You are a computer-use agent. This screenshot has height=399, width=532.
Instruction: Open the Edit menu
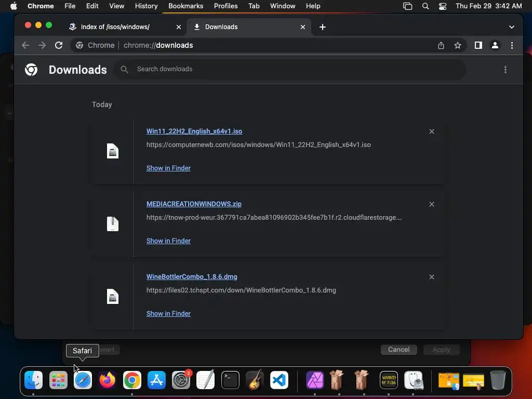click(x=92, y=6)
